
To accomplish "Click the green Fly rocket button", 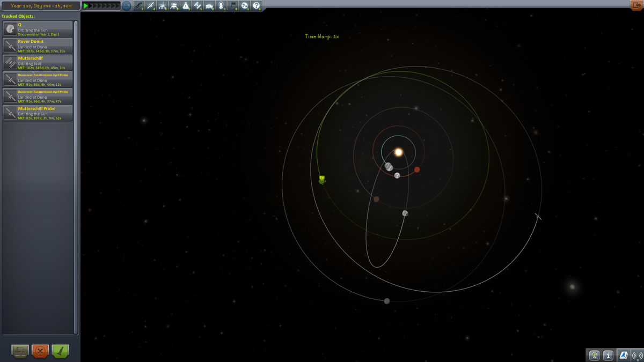I will [60, 351].
